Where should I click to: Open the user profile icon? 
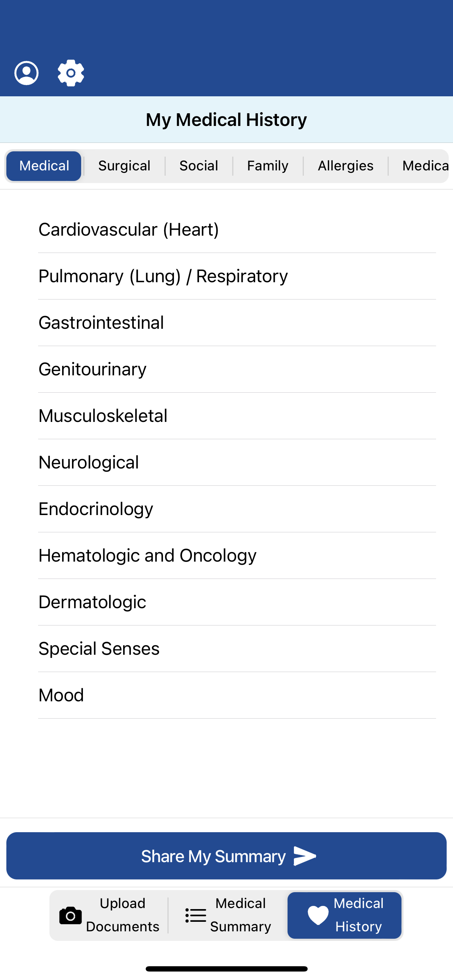point(26,73)
